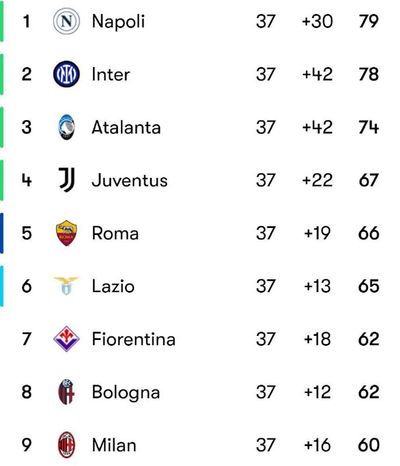Select the Milan team name
Screen dimensions: 400x466
(x=114, y=445)
